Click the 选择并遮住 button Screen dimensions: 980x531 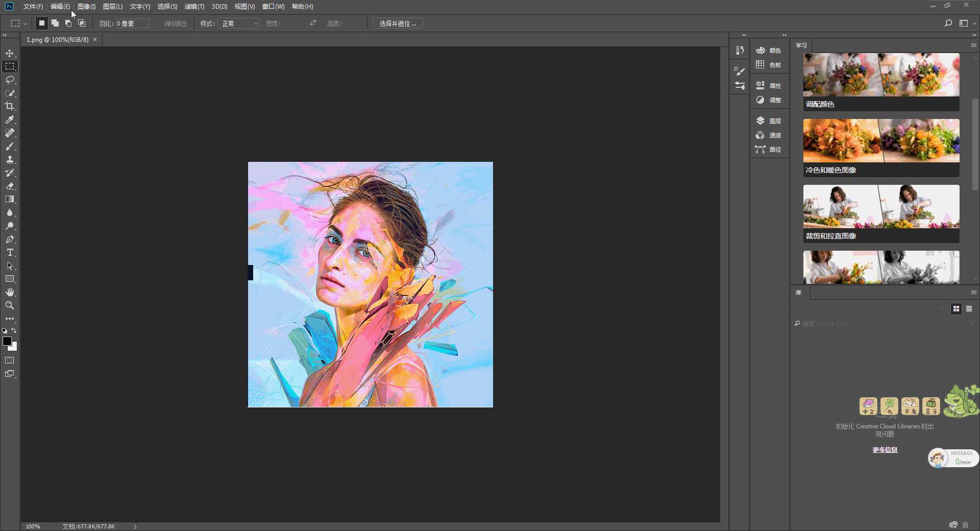[397, 23]
